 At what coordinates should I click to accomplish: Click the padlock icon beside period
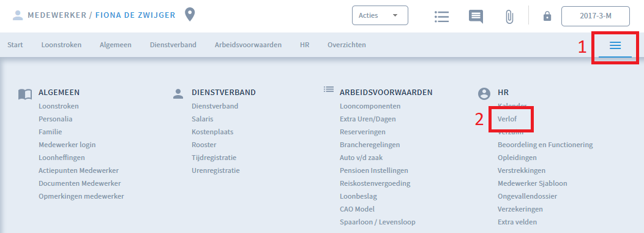[x=547, y=17]
